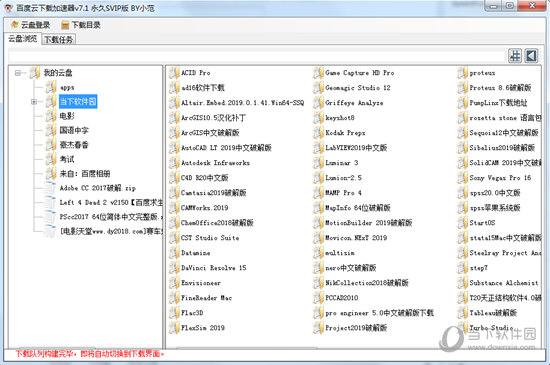
Task: Click the ACID Pro folder icon
Action: click(174, 73)
